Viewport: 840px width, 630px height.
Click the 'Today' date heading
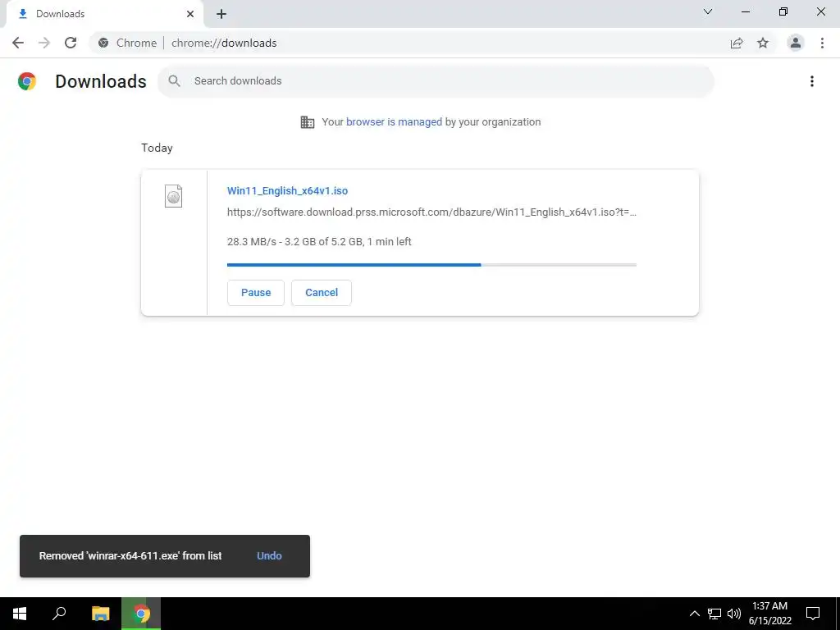pos(157,148)
